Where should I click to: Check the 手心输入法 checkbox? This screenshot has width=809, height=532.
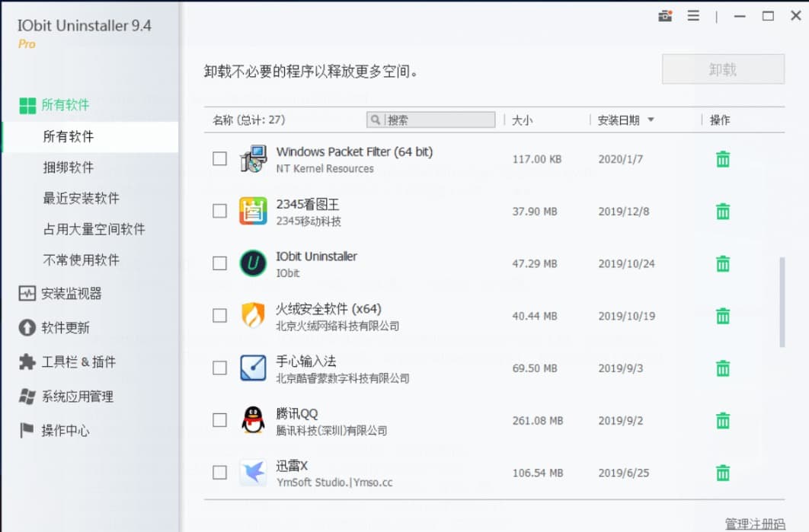[220, 368]
